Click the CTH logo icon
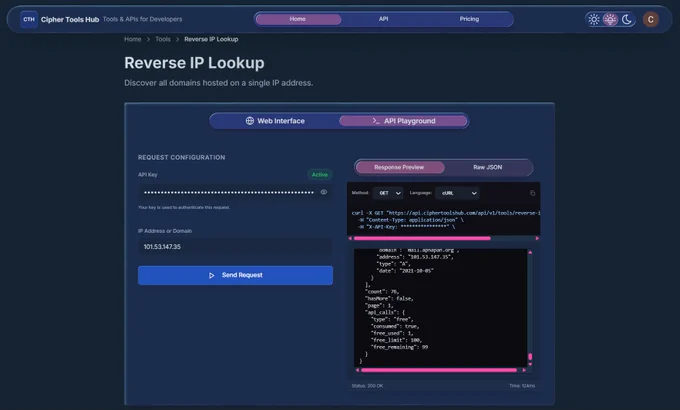This screenshot has width=680, height=410. point(29,19)
